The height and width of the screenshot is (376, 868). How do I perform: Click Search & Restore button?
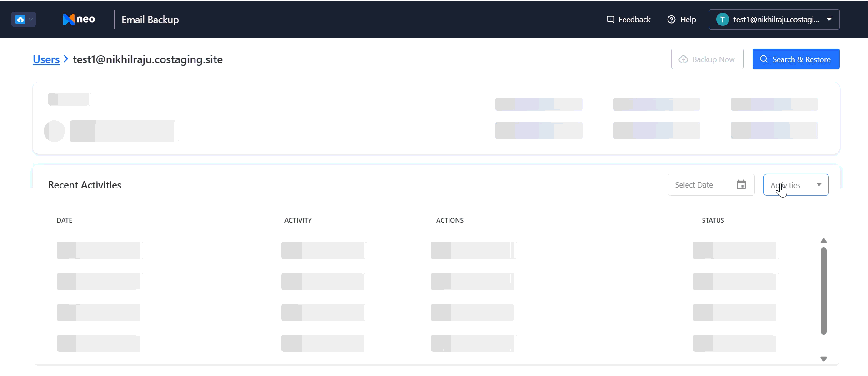[796, 59]
